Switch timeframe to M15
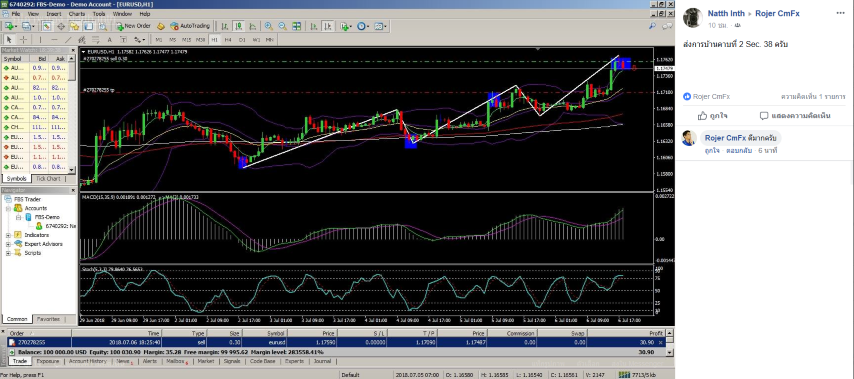The image size is (854, 379). [186, 40]
